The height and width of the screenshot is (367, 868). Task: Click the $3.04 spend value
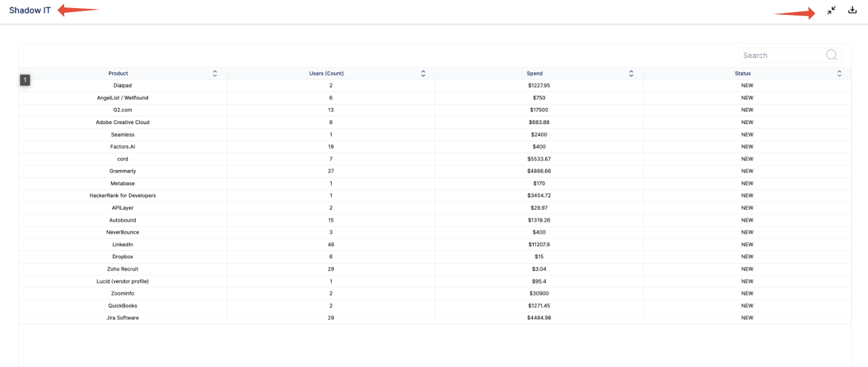click(539, 269)
